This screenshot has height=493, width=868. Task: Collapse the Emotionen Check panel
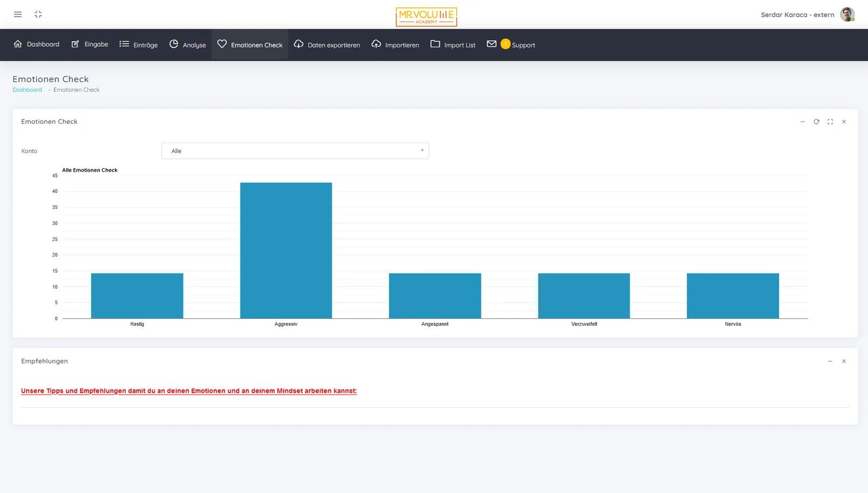click(802, 122)
